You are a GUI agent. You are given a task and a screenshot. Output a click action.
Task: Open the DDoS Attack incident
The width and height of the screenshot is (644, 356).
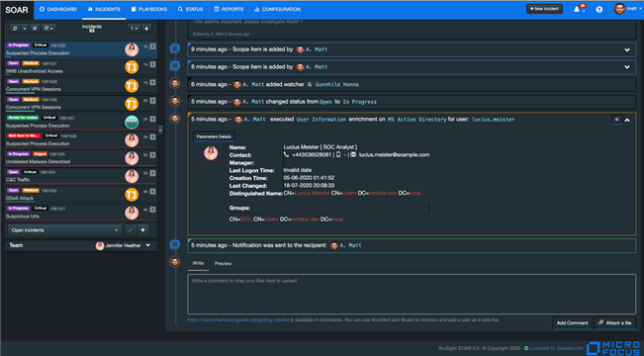click(81, 194)
